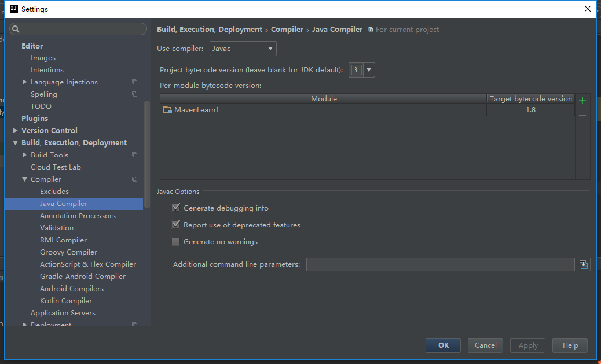Select Editor in settings tree
Screen dimensions: 601x364
[x=32, y=46]
